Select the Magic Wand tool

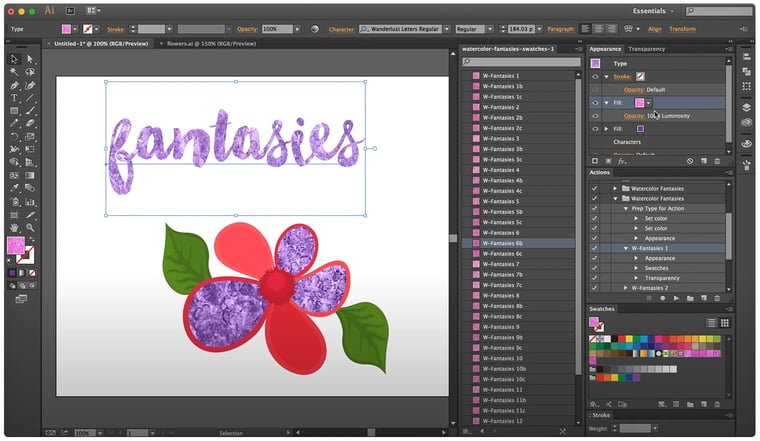pos(14,73)
